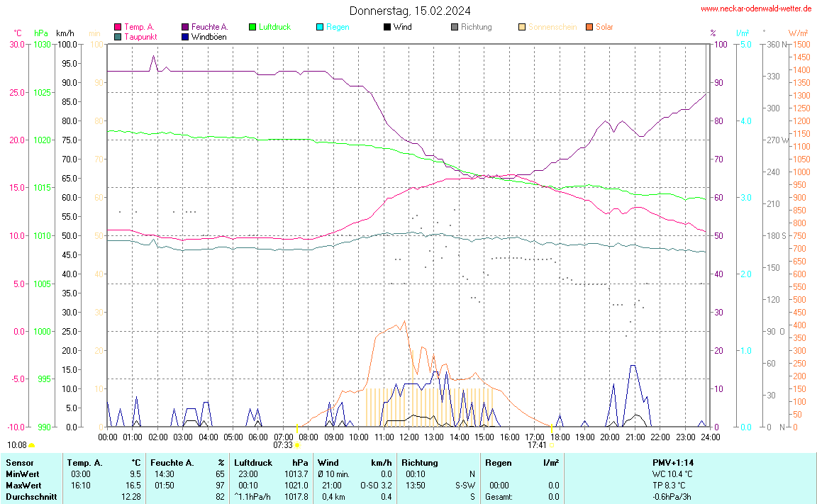Click the Sonnenschein legend square

(522, 27)
